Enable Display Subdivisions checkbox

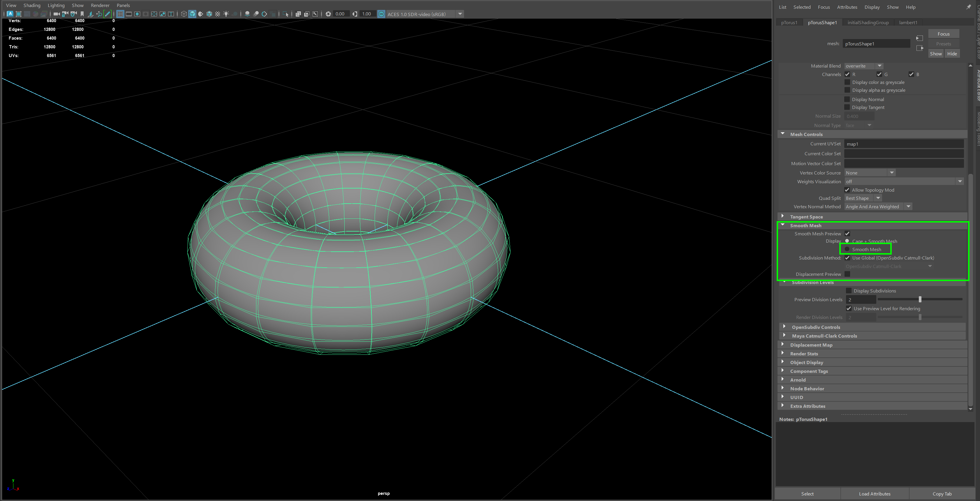click(x=849, y=291)
